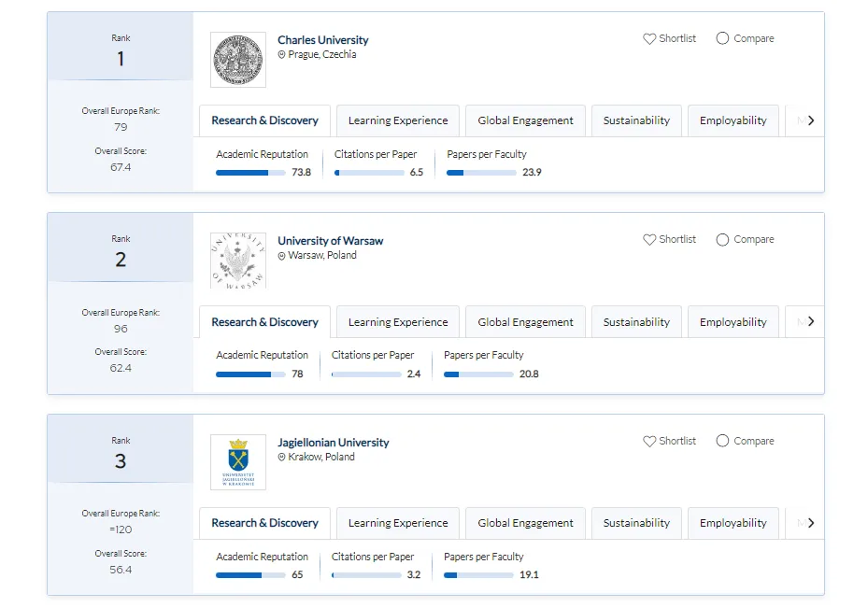Click the heart Shortlist icon for Charles University
The width and height of the screenshot is (868, 607).
[648, 38]
